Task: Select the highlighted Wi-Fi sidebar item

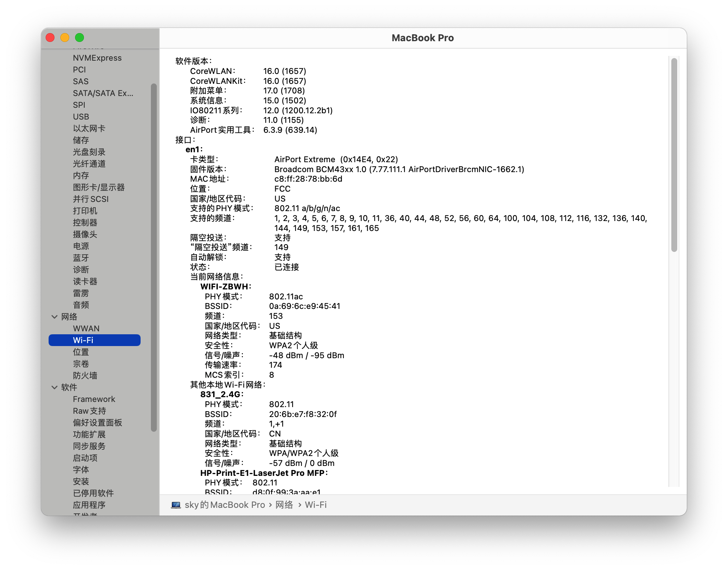Action: coord(95,340)
